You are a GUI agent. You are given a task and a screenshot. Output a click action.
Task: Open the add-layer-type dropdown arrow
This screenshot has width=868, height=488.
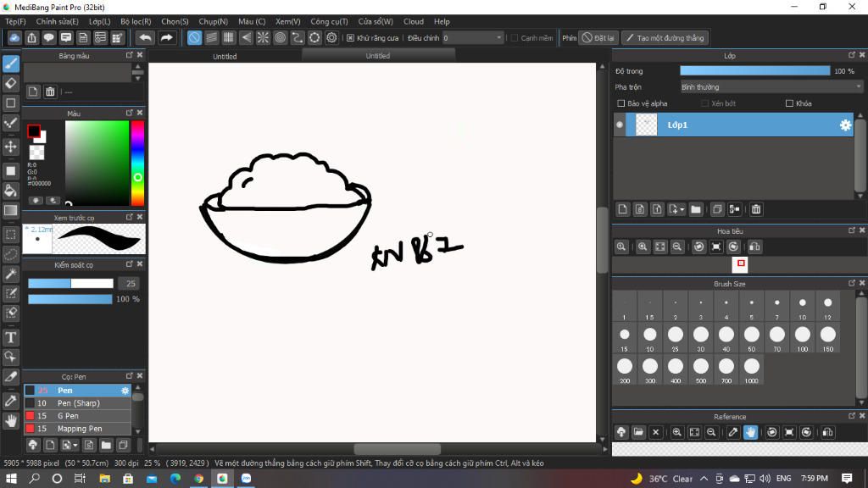click(682, 209)
